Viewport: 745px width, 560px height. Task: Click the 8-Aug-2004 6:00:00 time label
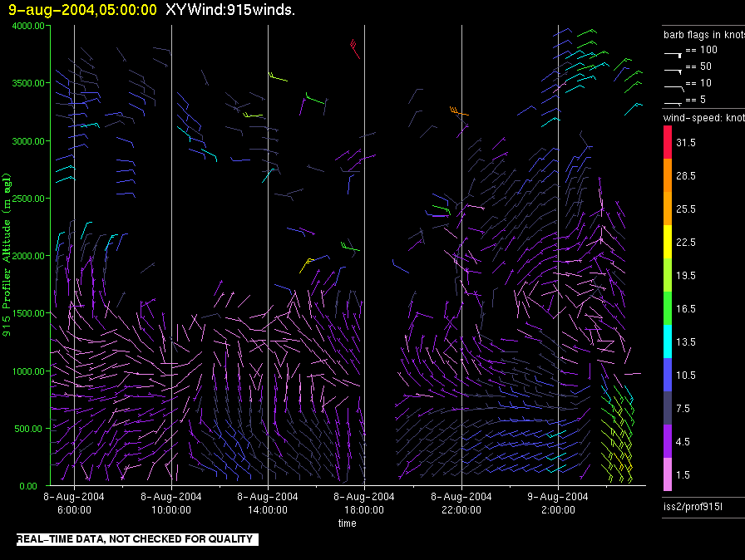74,503
